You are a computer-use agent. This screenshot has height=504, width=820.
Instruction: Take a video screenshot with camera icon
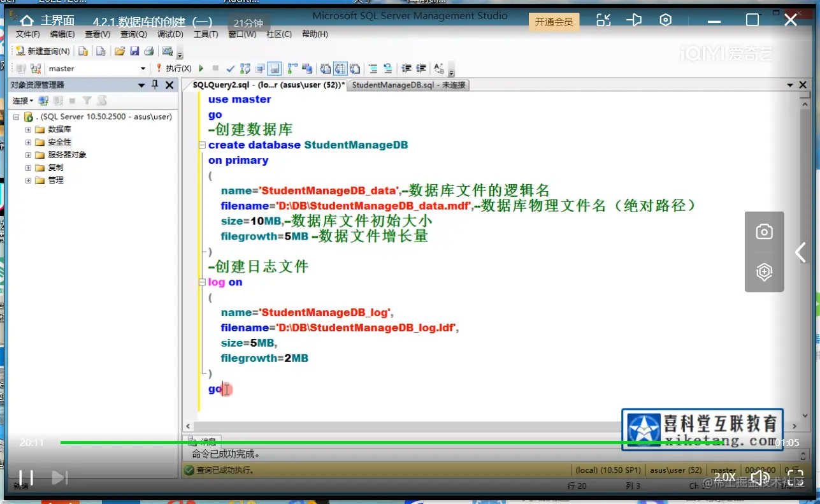(x=764, y=232)
